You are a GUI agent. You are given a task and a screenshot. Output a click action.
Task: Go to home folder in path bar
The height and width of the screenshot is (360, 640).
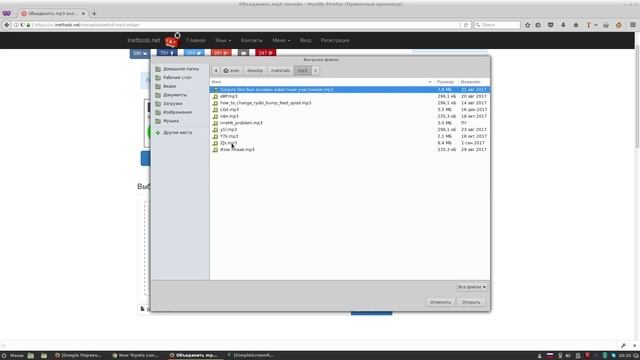click(231, 71)
